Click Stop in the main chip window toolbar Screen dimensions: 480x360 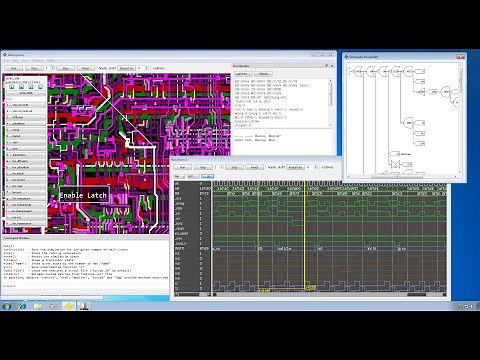(66, 68)
